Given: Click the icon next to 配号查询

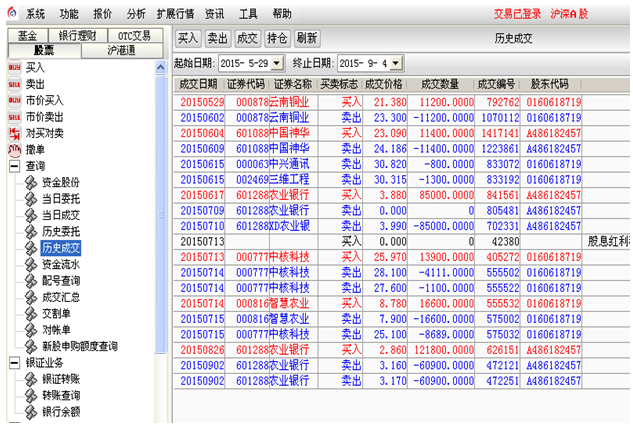Looking at the screenshot, I should click(31, 281).
